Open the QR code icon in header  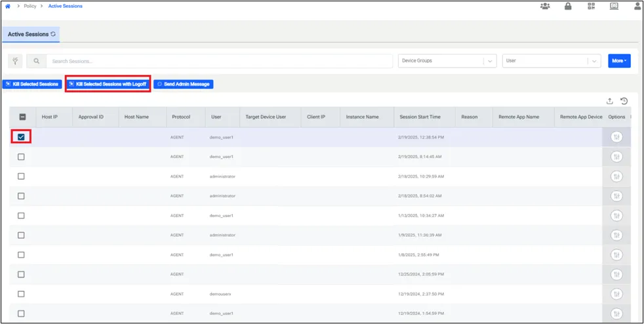[591, 6]
